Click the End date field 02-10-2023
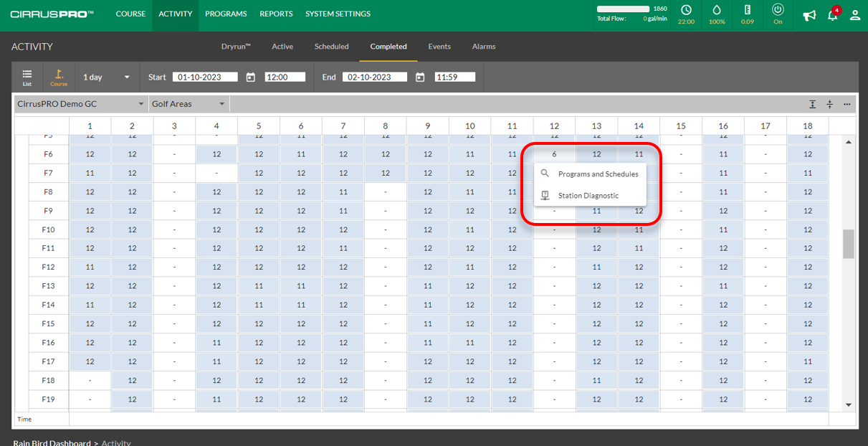Image resolution: width=868 pixels, height=446 pixels. click(375, 77)
